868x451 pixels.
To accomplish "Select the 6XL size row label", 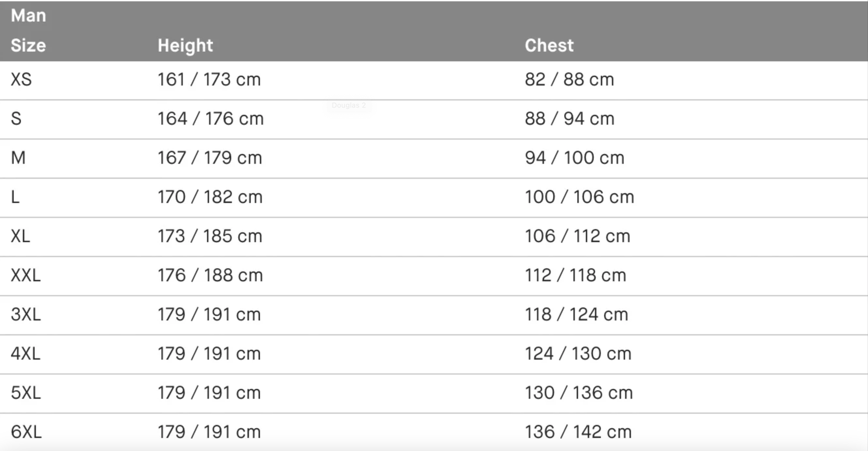I will pyautogui.click(x=26, y=432).
